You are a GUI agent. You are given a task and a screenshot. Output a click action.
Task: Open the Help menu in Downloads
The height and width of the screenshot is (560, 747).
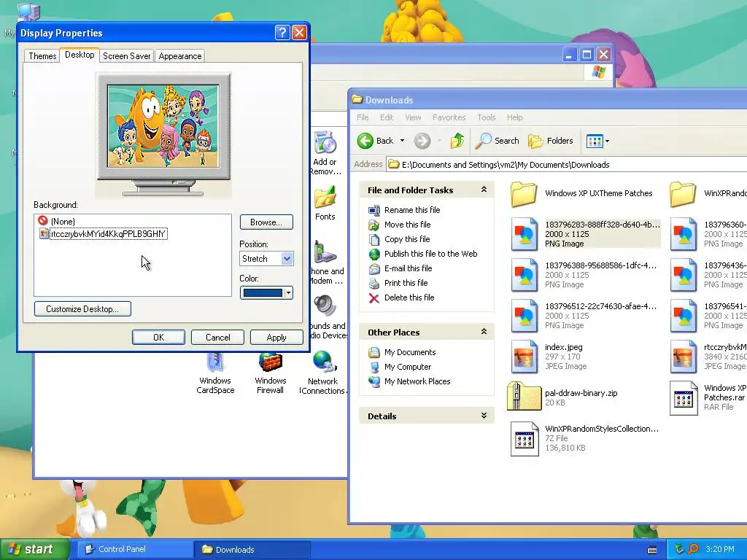[514, 117]
